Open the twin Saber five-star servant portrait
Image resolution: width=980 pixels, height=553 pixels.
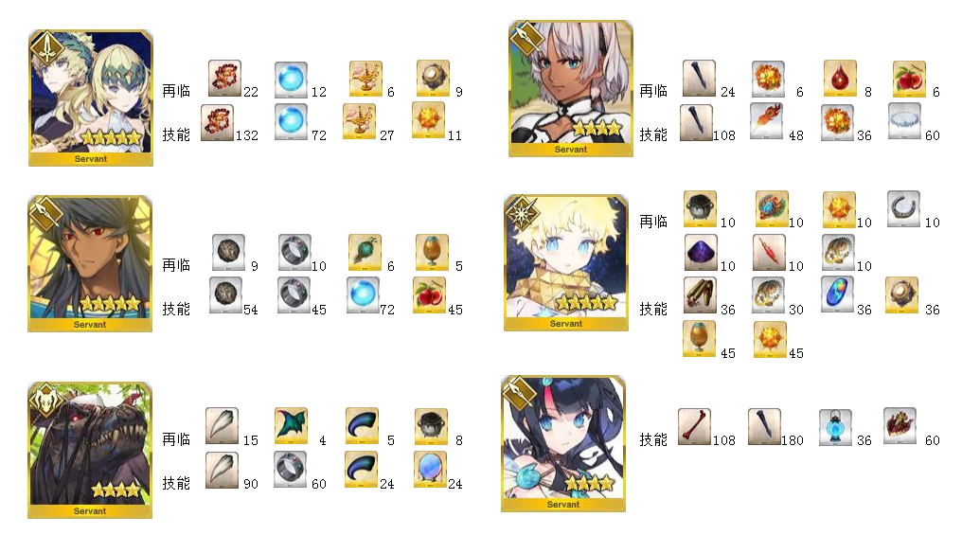click(91, 98)
